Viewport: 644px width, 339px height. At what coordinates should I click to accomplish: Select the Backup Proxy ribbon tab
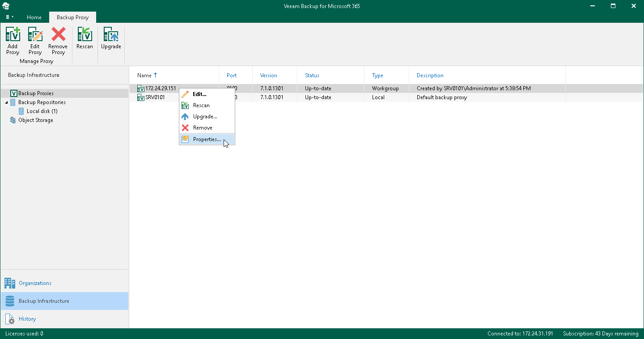click(x=72, y=17)
